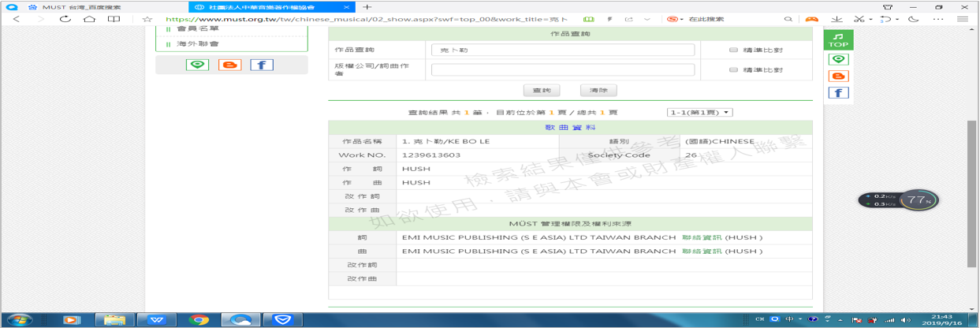Go back to the previous page

click(17, 19)
